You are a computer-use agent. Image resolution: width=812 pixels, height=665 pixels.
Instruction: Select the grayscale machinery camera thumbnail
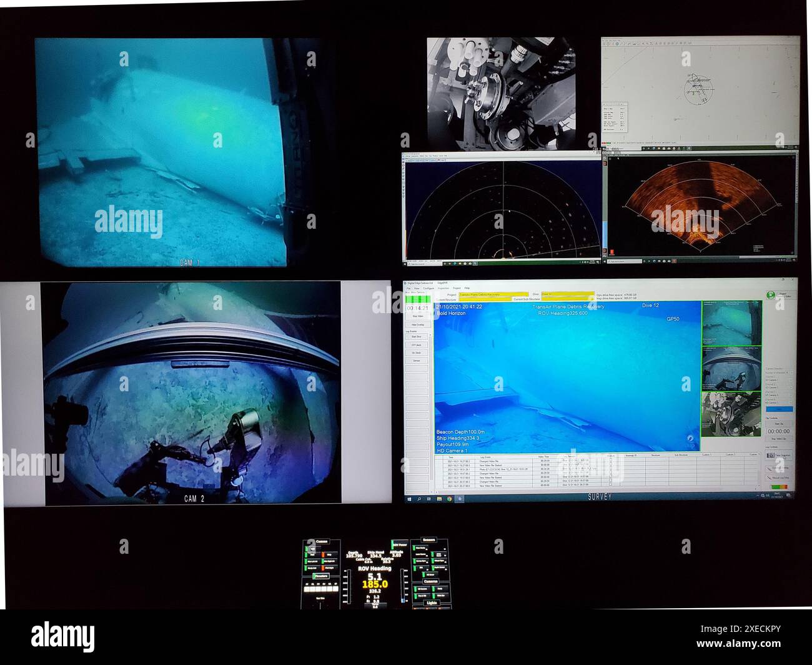click(x=731, y=414)
